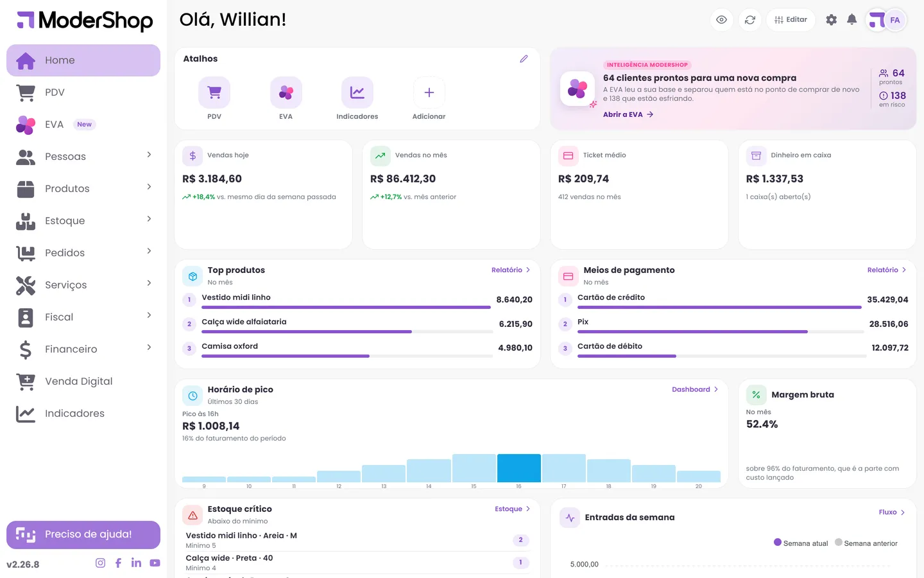Edit shortcuts with pencil icon in Atalhos

tap(524, 58)
